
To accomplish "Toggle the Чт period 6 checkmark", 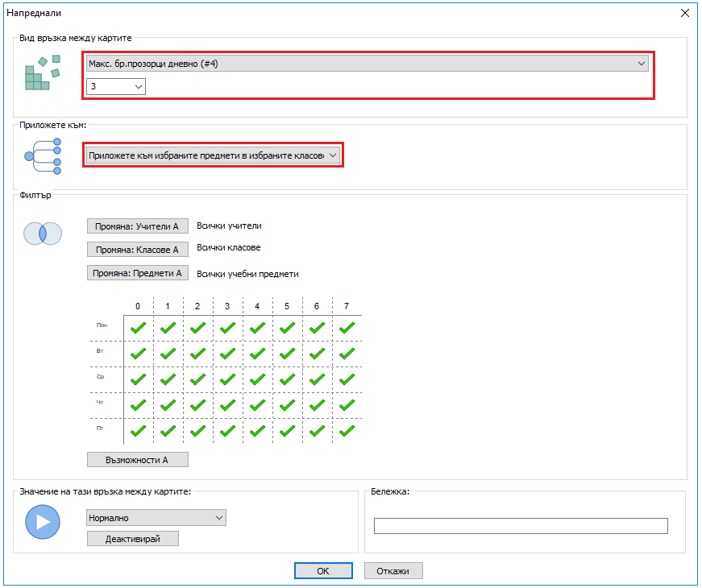I will pyautogui.click(x=317, y=405).
